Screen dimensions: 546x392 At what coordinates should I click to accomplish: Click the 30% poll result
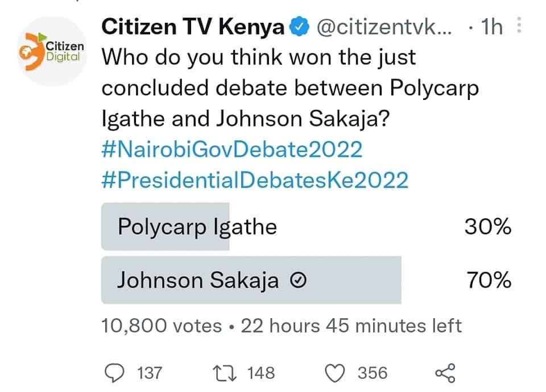[487, 227]
